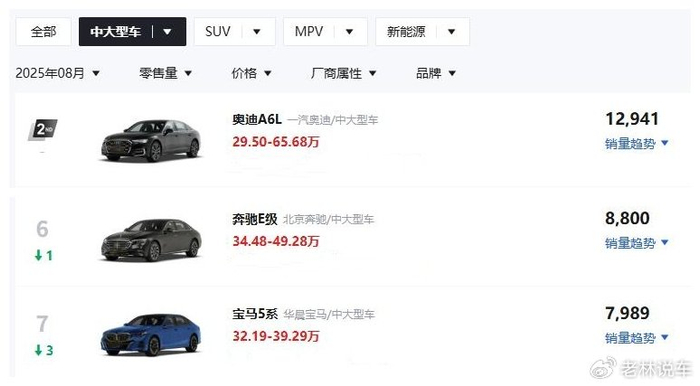Expand 销量趋势 for 奔驰E级
The image size is (700, 386).
637,243
